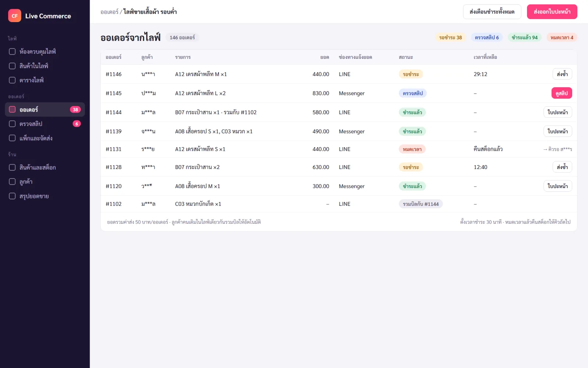
Task: Go to สินค้าในไลฟ์ sidebar item
Action: (45, 66)
